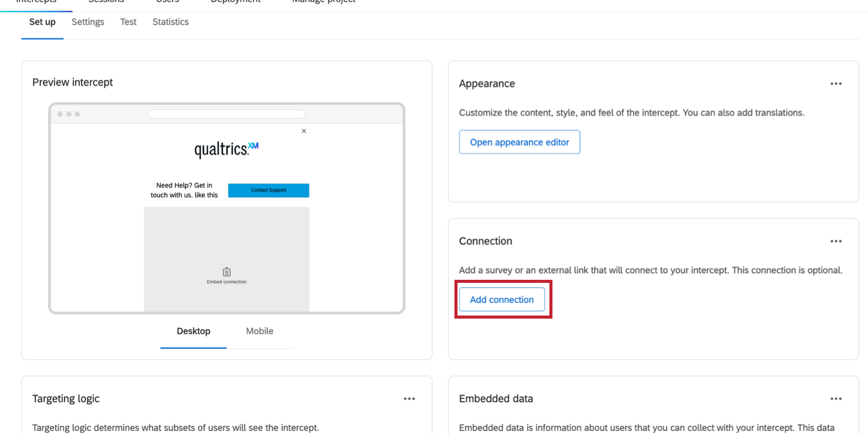Click the Add connection button
This screenshot has width=868, height=434.
click(x=502, y=300)
